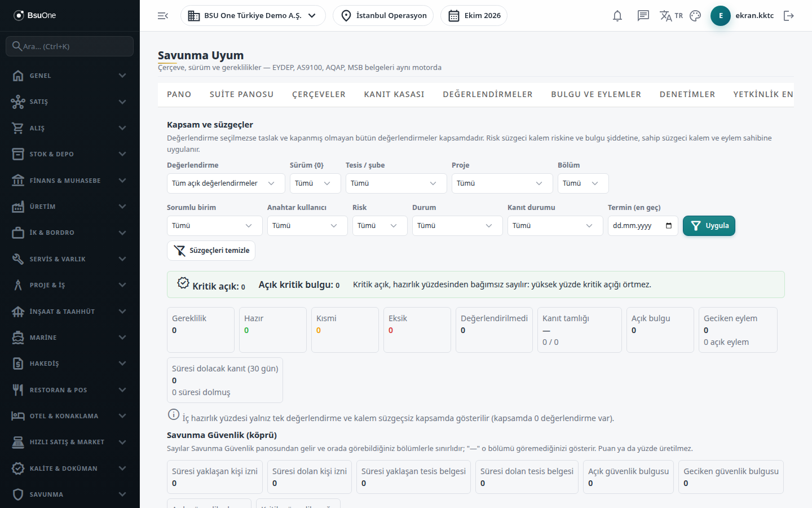Apply filters with the Uygula button
This screenshot has width=812, height=508.
pyautogui.click(x=709, y=226)
